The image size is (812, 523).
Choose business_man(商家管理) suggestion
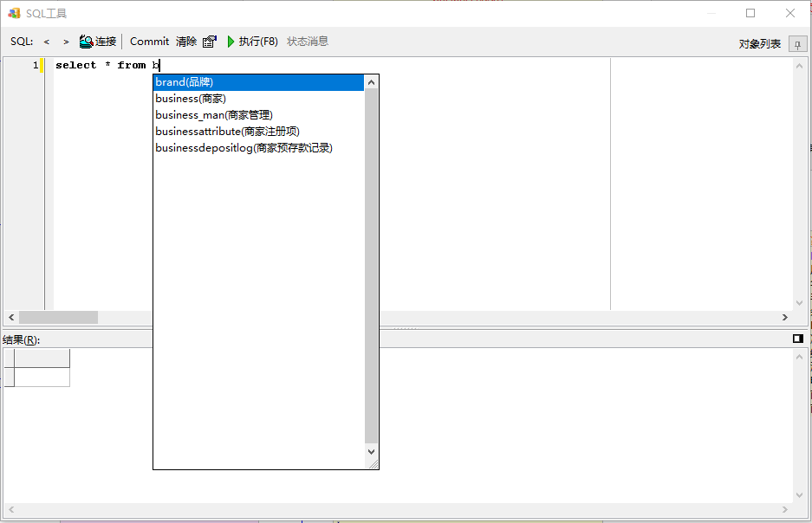click(259, 115)
